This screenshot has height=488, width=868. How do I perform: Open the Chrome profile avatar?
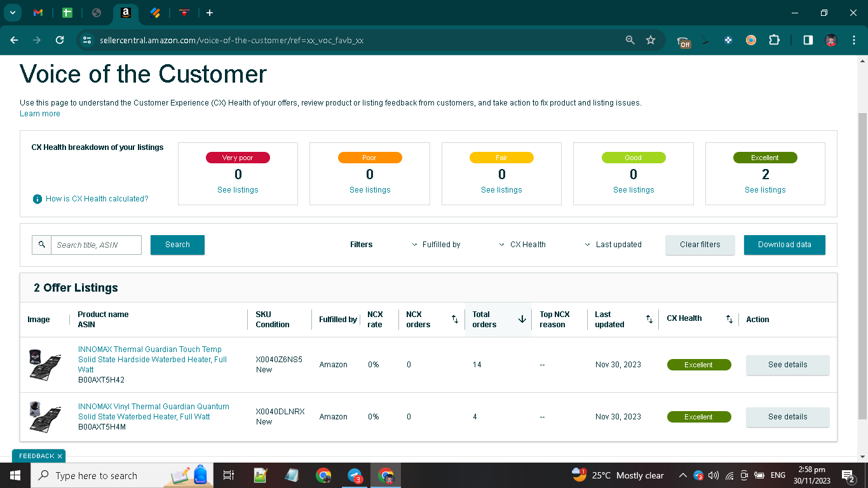[831, 40]
